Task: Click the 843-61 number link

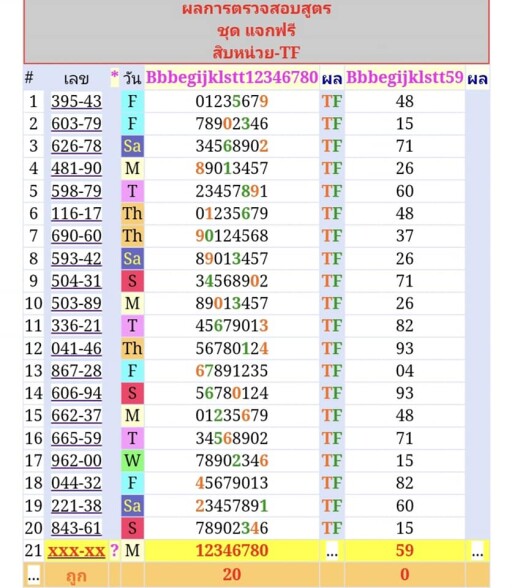Action: click(x=76, y=528)
